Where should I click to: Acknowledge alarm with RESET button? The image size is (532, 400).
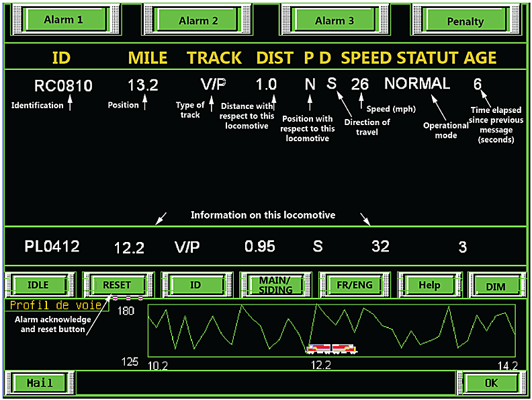click(117, 285)
